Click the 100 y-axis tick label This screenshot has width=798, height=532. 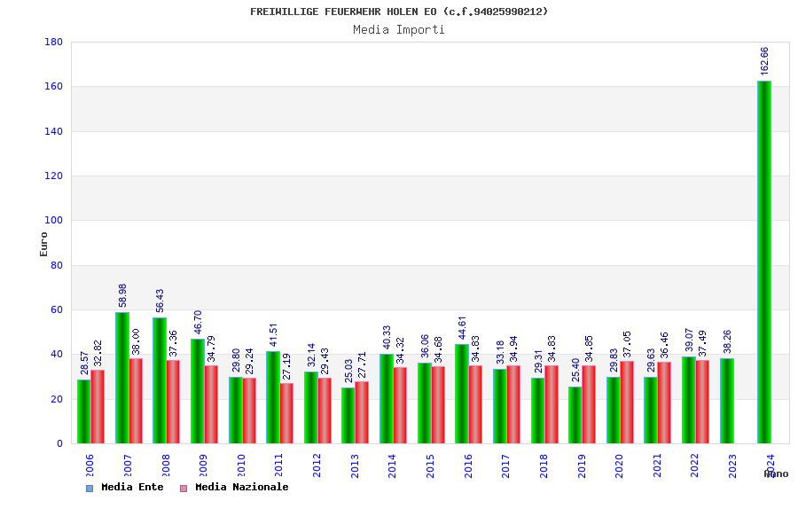click(x=54, y=221)
